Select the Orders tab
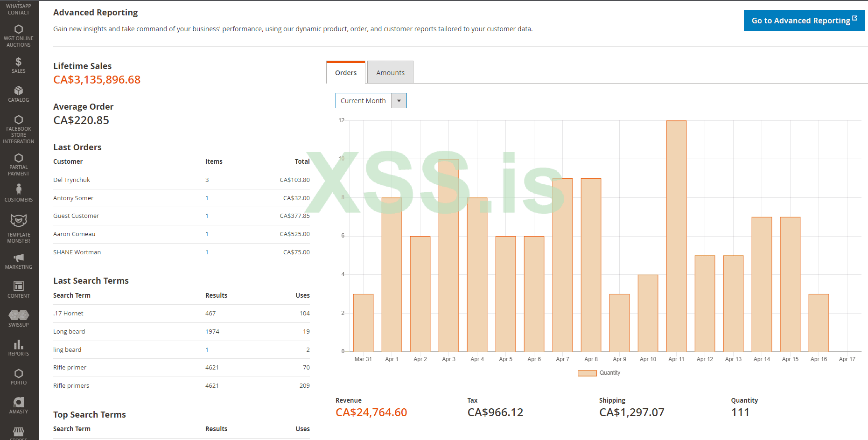The image size is (868, 440). coord(346,73)
